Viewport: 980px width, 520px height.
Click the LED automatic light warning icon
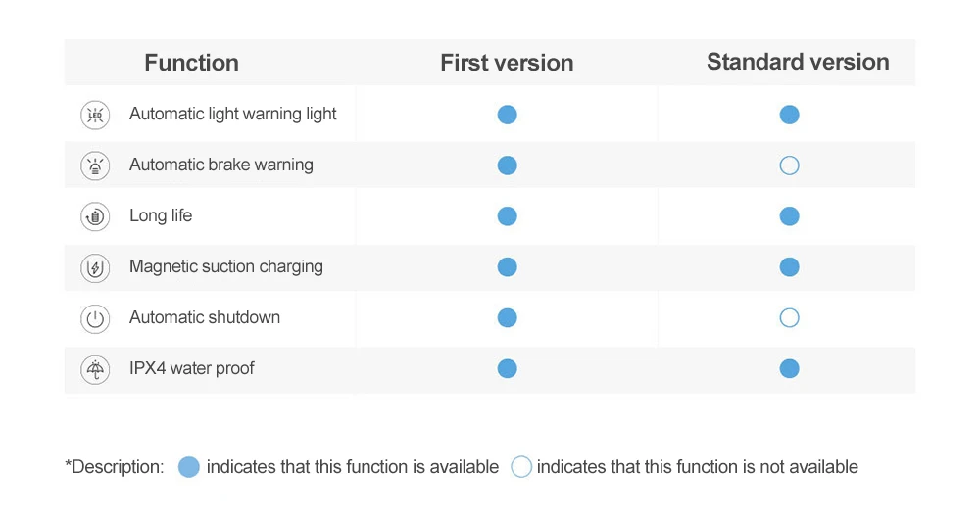coord(95,116)
